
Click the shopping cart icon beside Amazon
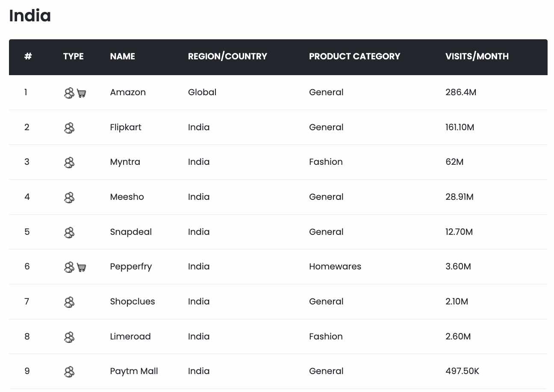point(82,93)
